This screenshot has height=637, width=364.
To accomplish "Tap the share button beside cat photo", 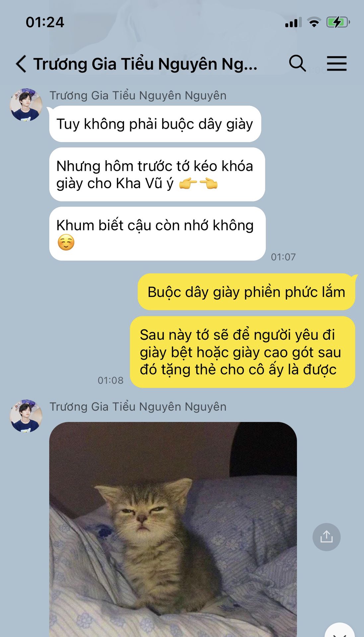I will (x=327, y=537).
